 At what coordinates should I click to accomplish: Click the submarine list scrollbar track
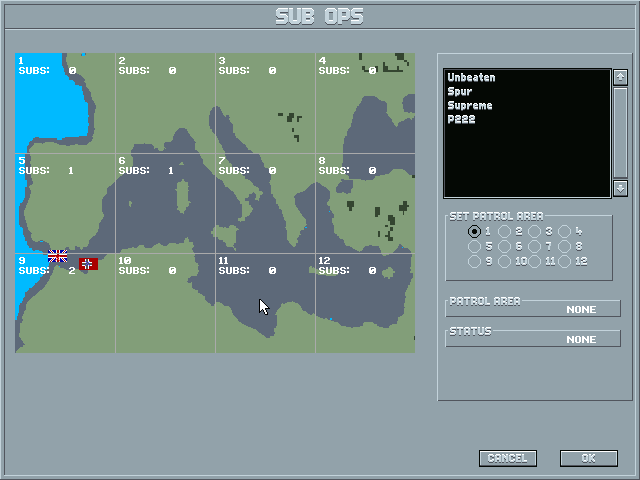tap(620, 133)
